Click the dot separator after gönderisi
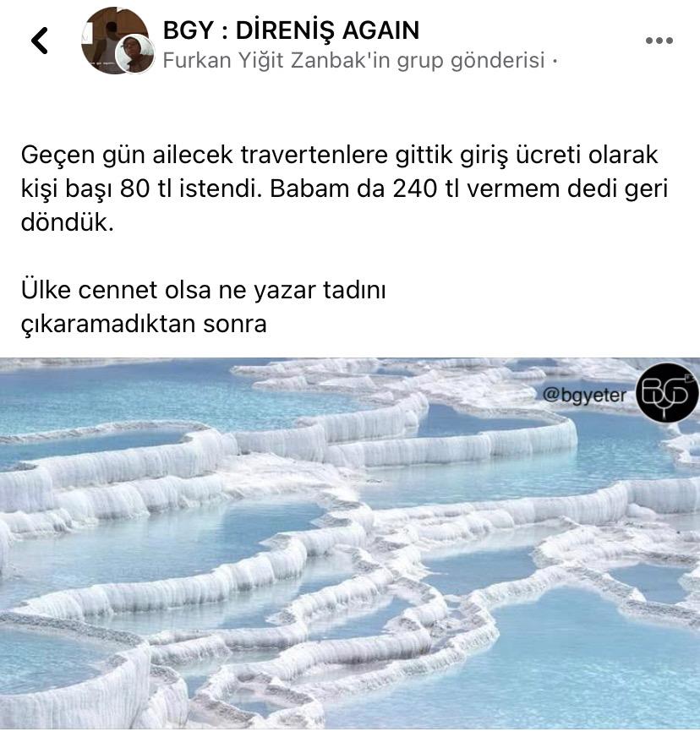700x737 pixels. point(555,61)
